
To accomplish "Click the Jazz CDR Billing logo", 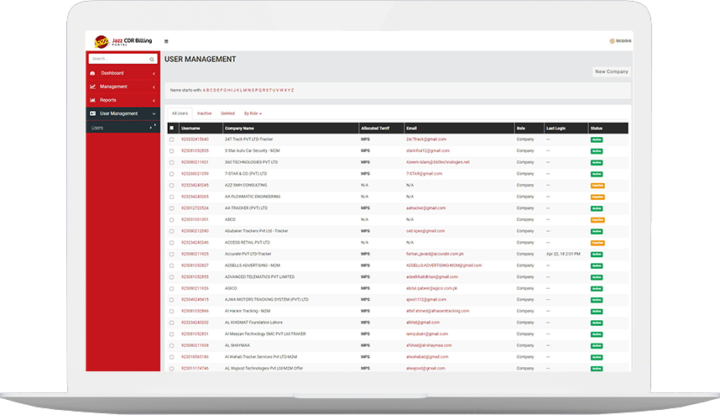I will [121, 41].
